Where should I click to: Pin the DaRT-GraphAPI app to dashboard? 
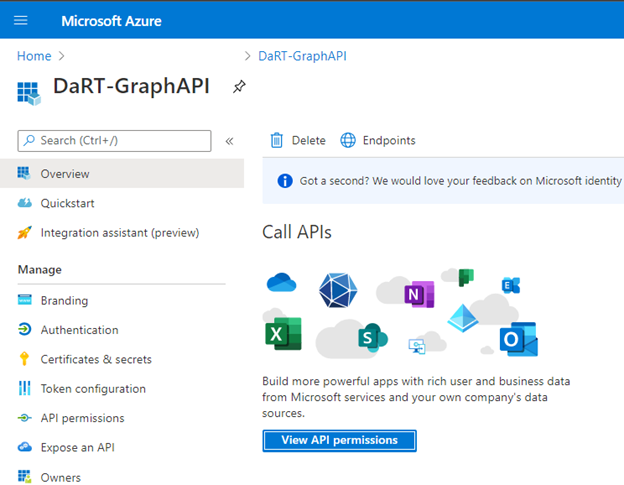tap(238, 87)
